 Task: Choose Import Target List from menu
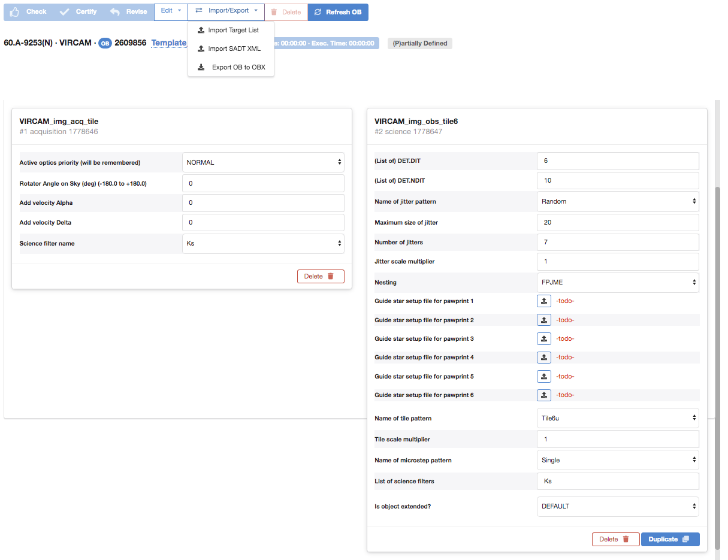click(x=231, y=31)
